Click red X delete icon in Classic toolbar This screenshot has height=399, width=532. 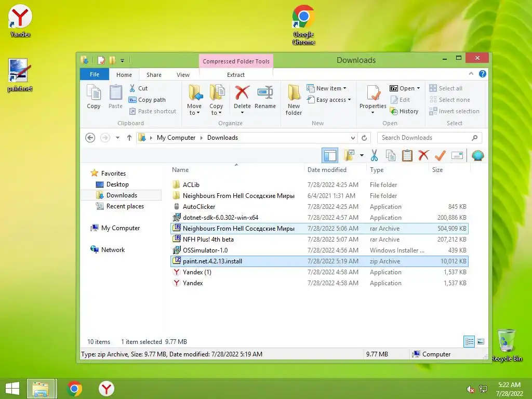point(423,155)
